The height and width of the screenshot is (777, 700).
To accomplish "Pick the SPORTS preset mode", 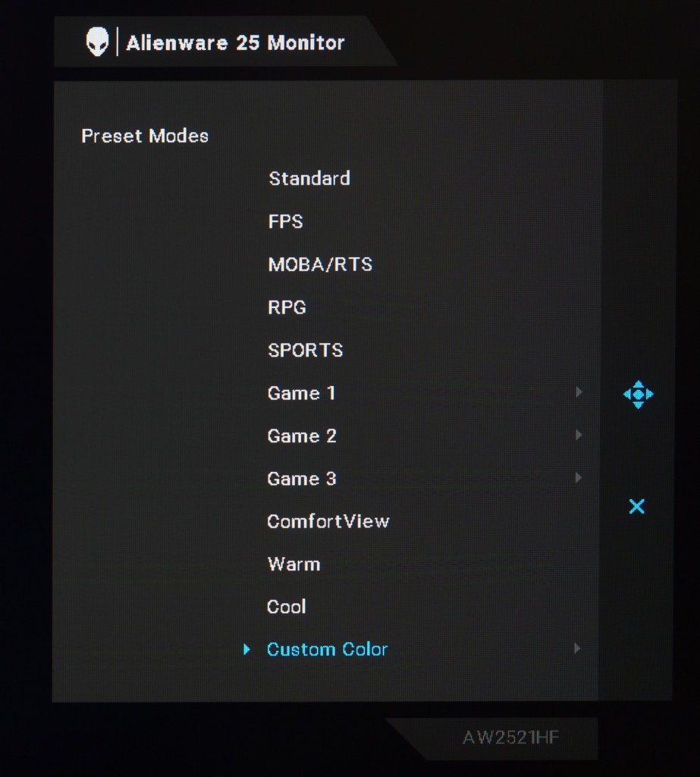I will click(x=306, y=351).
